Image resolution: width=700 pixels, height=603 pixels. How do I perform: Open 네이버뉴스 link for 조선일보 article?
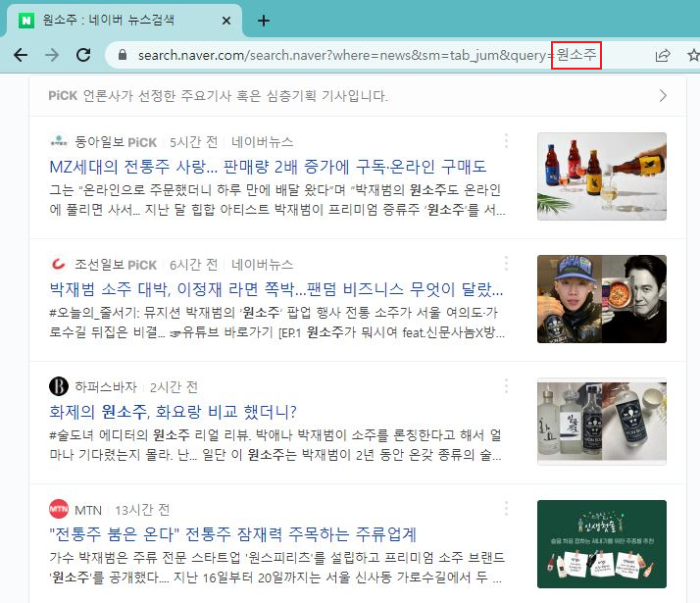point(262,265)
